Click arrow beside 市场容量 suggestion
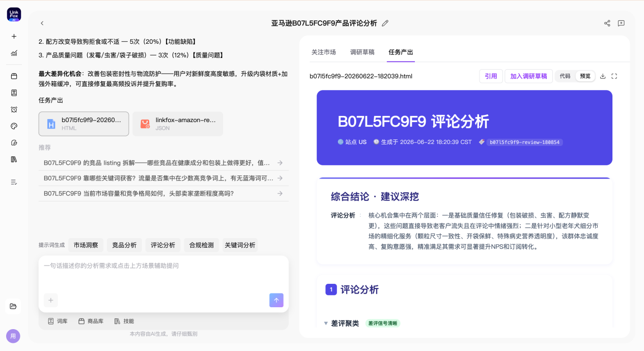 point(280,193)
